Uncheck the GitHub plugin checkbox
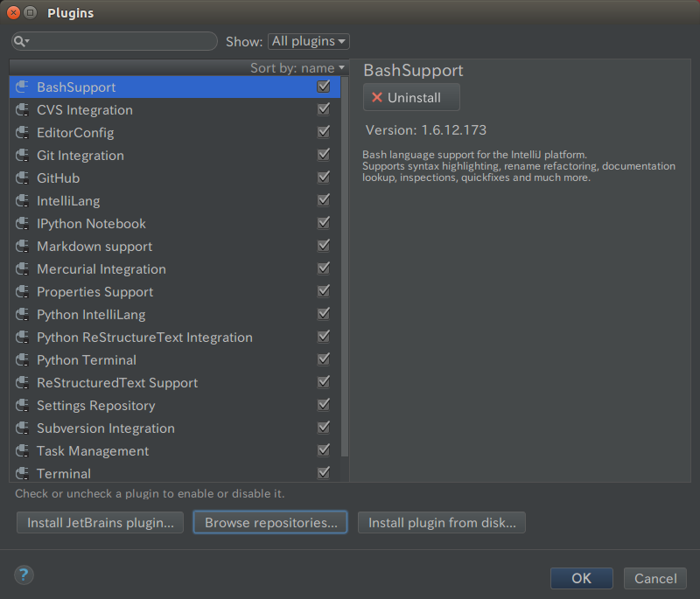This screenshot has height=599, width=700. pos(324,177)
